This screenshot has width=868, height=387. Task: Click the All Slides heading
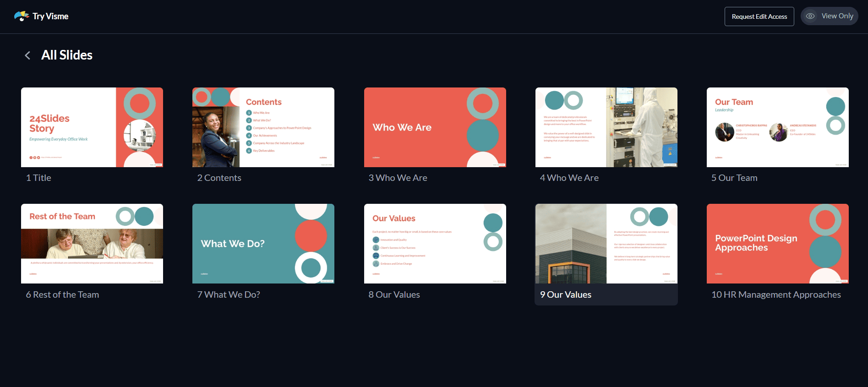click(x=67, y=55)
